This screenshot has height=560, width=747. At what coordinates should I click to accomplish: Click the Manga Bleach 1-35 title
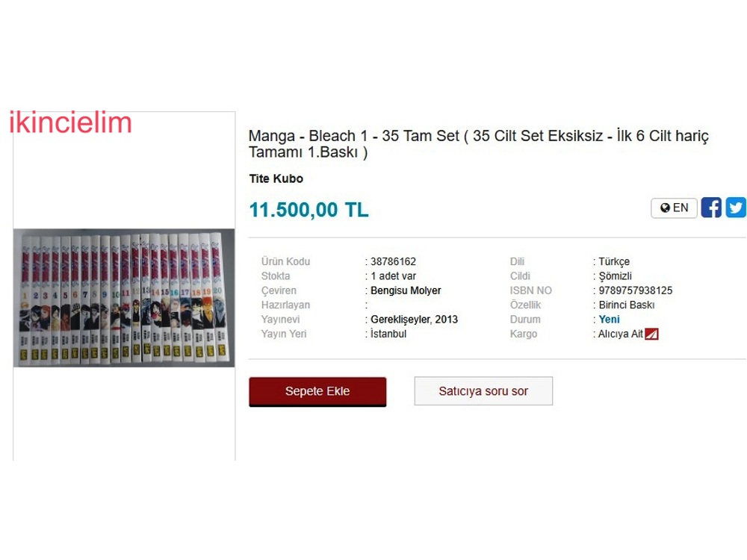(x=479, y=144)
